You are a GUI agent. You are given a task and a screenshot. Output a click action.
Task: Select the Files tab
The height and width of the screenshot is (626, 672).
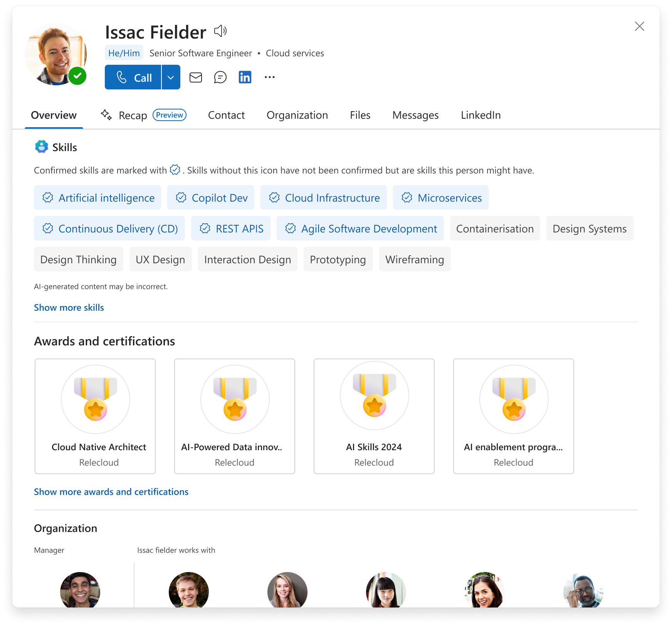pos(360,115)
